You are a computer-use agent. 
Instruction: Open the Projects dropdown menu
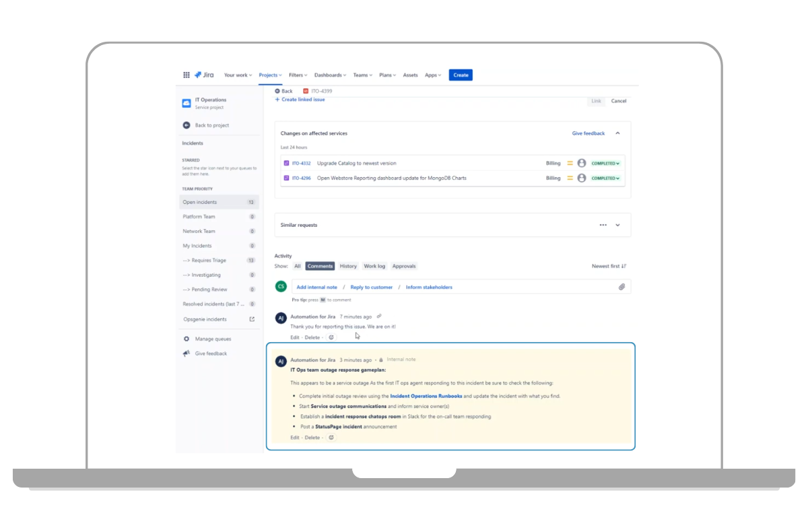tap(271, 75)
